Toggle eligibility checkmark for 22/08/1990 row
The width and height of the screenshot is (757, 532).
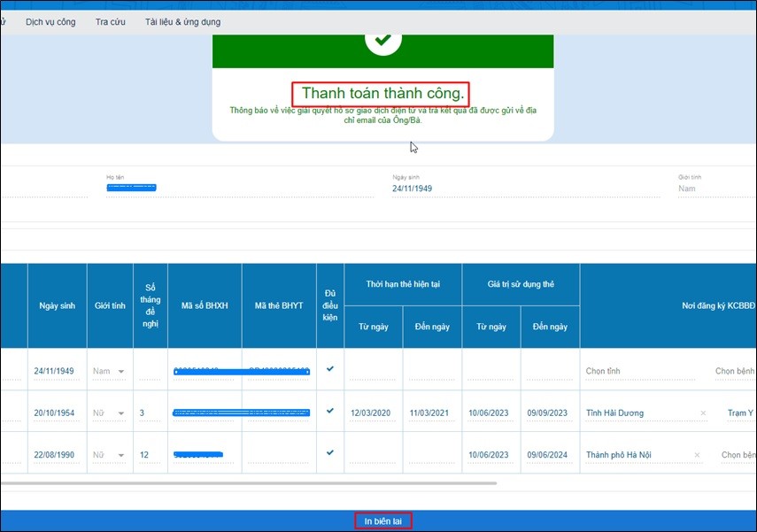330,452
